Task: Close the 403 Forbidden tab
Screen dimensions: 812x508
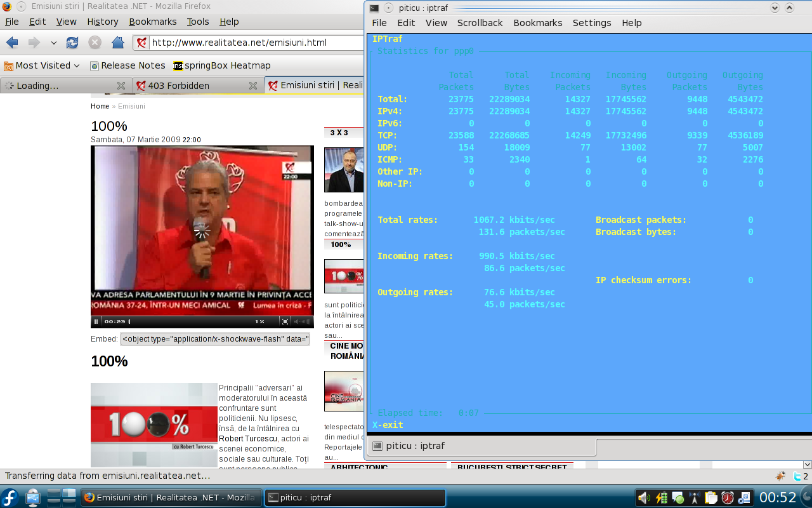Action: 253,86
